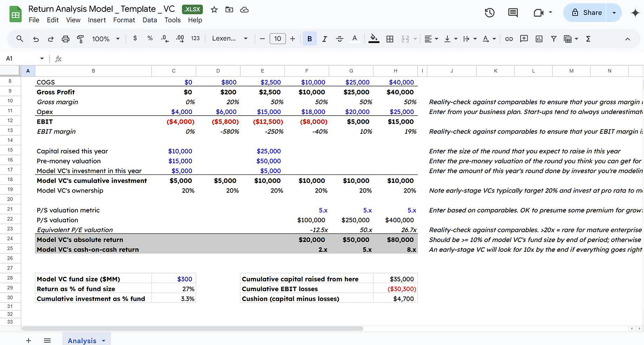Open the Insert chart tool
This screenshot has height=345, width=644.
coord(539,38)
